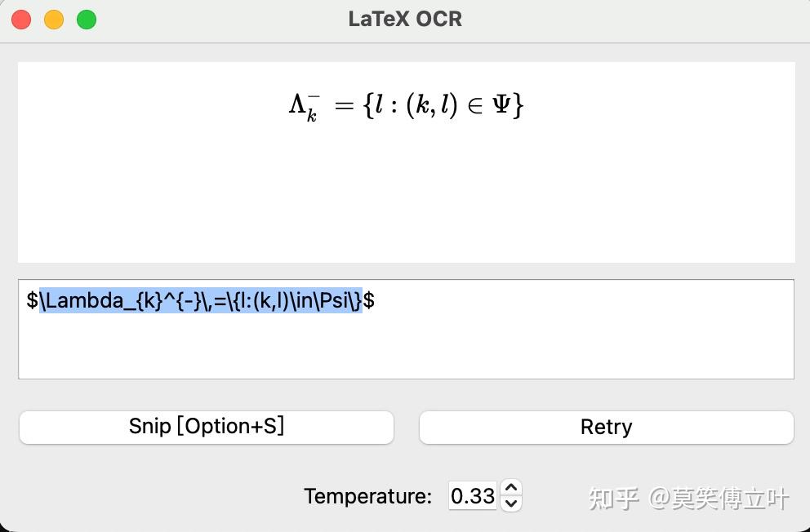Click the Snip [Option+S] button
810x532 pixels.
206,427
